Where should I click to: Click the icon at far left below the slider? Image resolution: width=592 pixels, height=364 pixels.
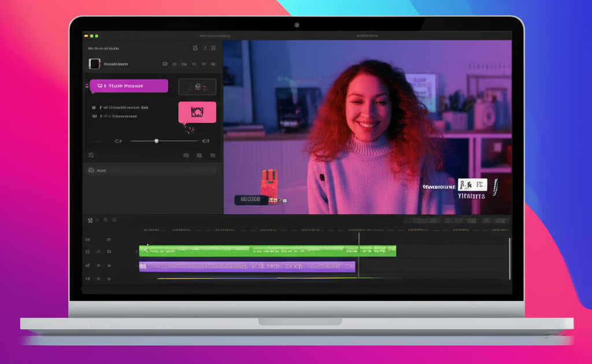tap(91, 155)
